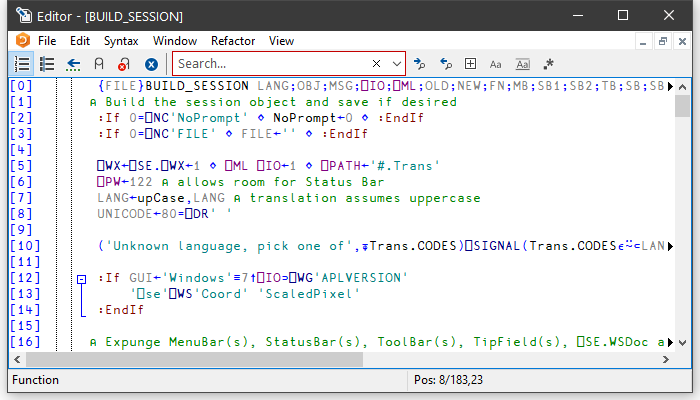Open the Syntax menu
The height and width of the screenshot is (400, 700).
pyautogui.click(x=121, y=41)
